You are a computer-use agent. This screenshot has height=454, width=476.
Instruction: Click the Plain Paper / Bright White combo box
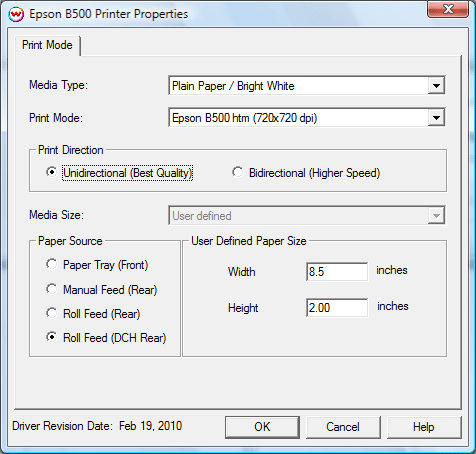(307, 86)
